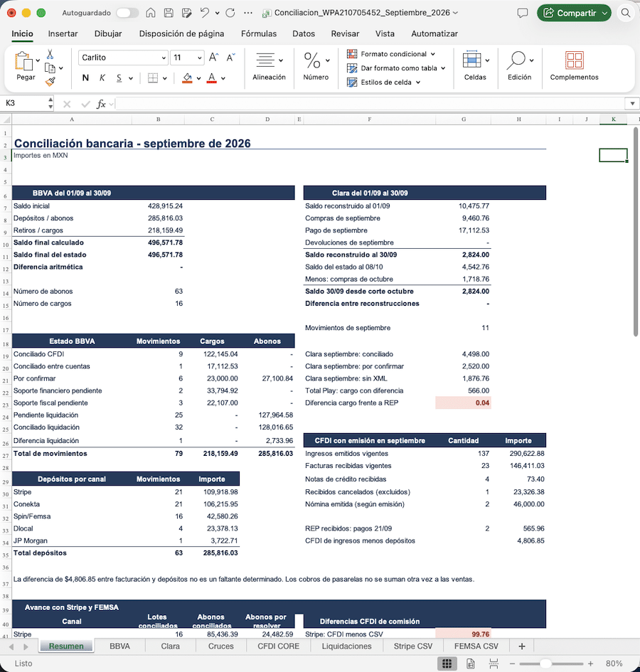Open the Celdas icon
The width and height of the screenshot is (640, 672).
pos(471,60)
